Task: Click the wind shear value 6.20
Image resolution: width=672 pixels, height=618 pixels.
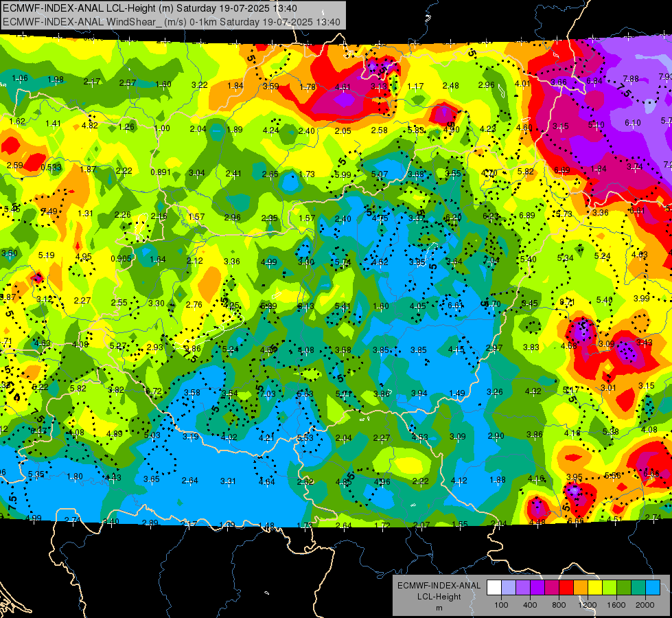Action: (453, 218)
